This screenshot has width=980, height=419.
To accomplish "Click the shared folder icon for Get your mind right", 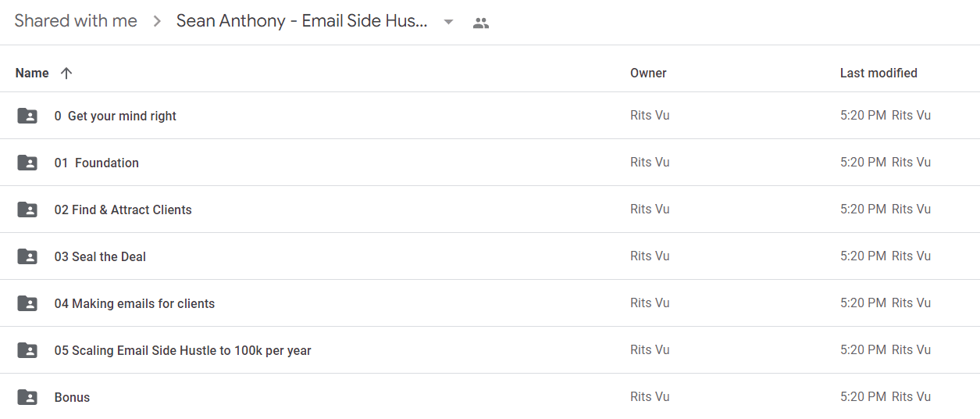I will [x=27, y=116].
